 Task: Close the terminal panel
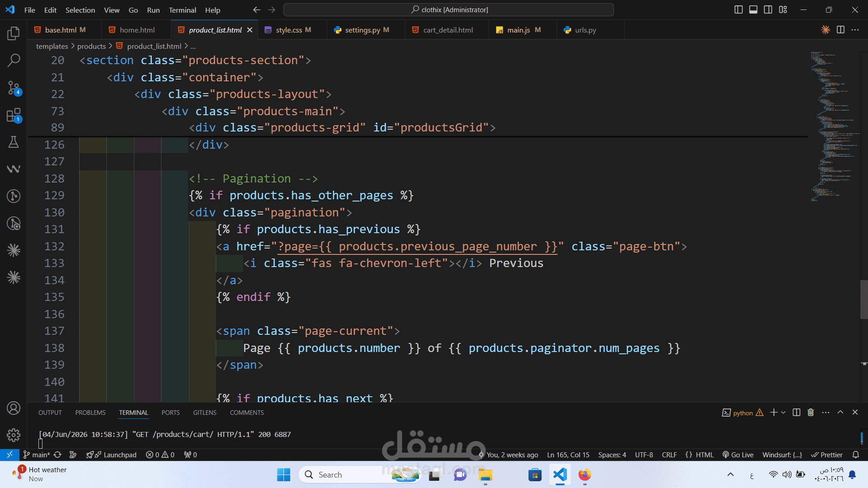tap(855, 412)
